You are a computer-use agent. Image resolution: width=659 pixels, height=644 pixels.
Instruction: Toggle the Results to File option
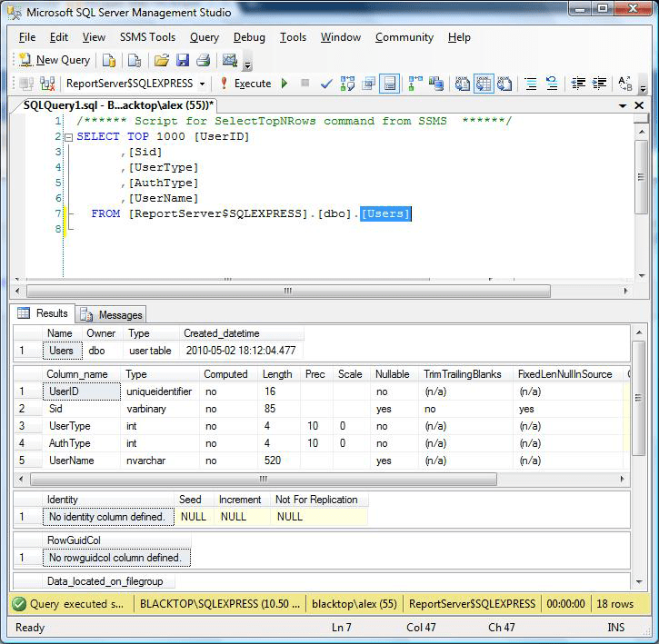pyautogui.click(x=504, y=84)
